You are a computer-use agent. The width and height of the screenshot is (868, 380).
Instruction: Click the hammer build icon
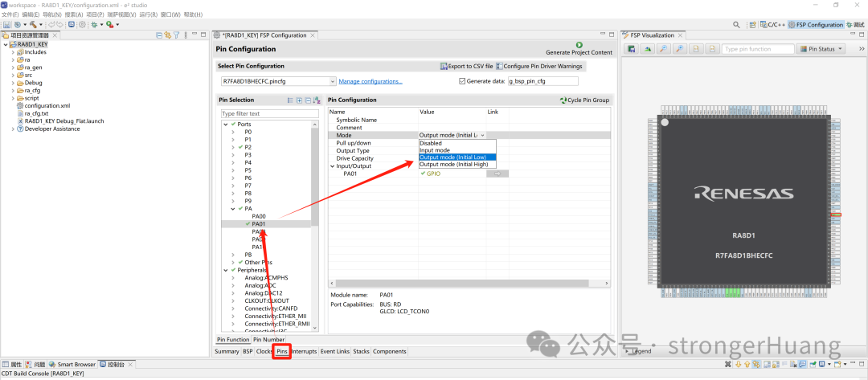point(33,25)
